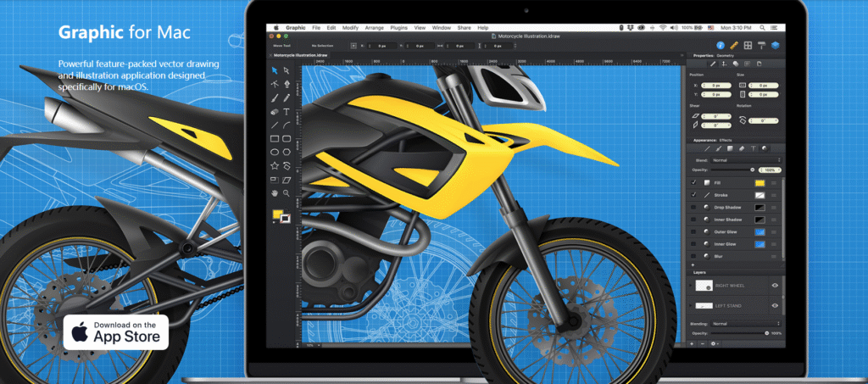Select the Polygon tool
This screenshot has height=384, width=868.
point(287,152)
